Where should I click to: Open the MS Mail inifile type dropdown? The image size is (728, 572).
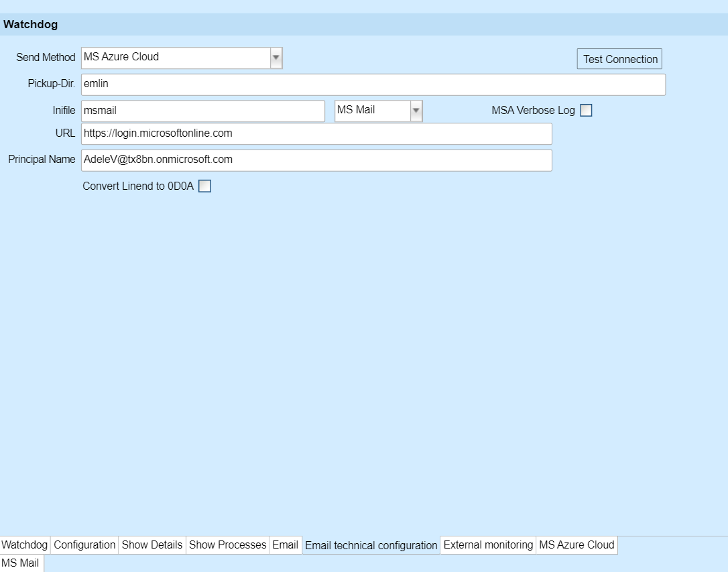click(378, 111)
